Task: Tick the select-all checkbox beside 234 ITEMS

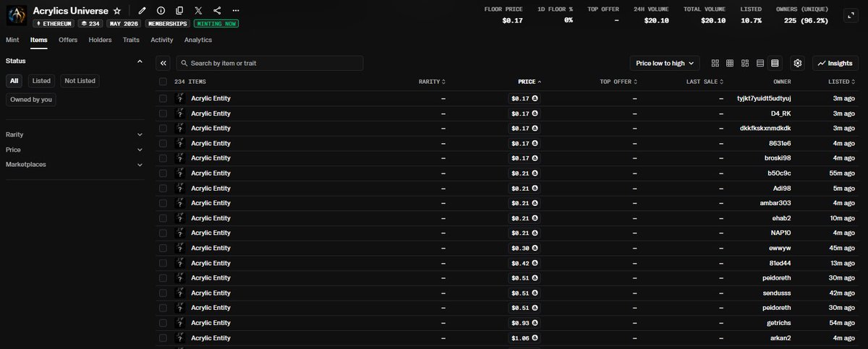Action: [163, 82]
